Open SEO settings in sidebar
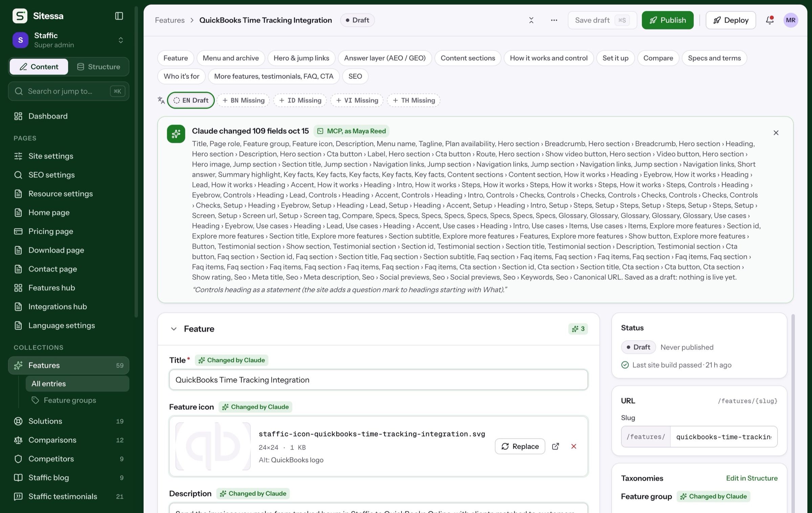Viewport: 812px width, 513px height. click(68, 175)
